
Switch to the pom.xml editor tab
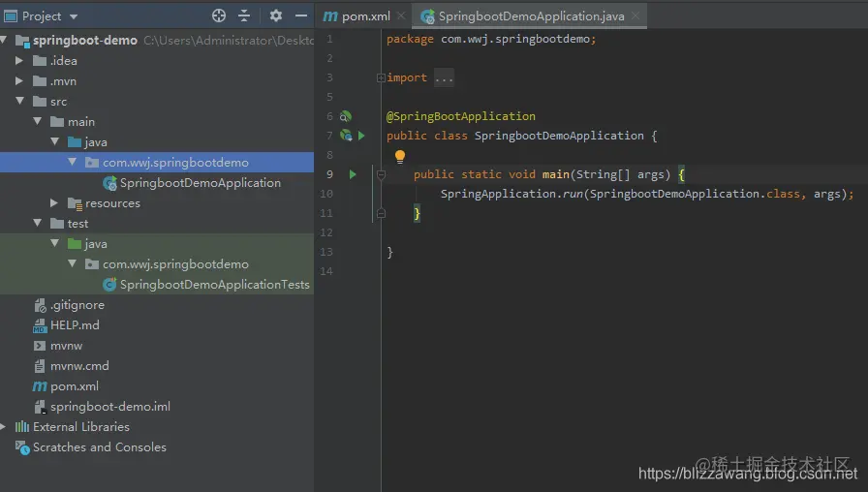point(357,16)
